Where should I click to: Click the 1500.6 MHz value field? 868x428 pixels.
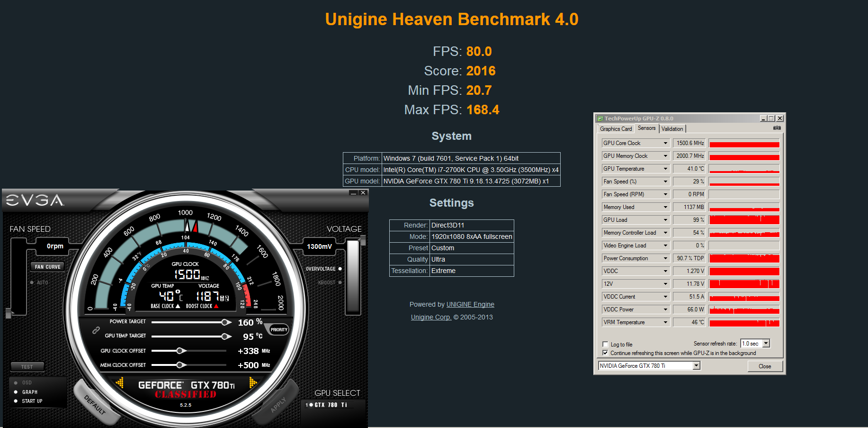coord(689,143)
